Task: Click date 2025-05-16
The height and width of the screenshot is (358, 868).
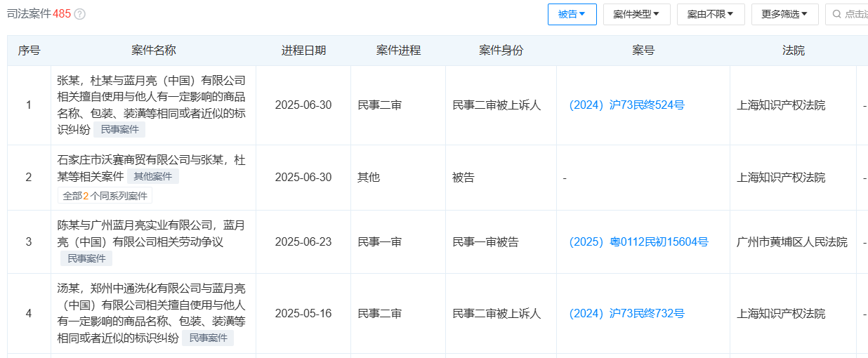Action: coord(303,314)
